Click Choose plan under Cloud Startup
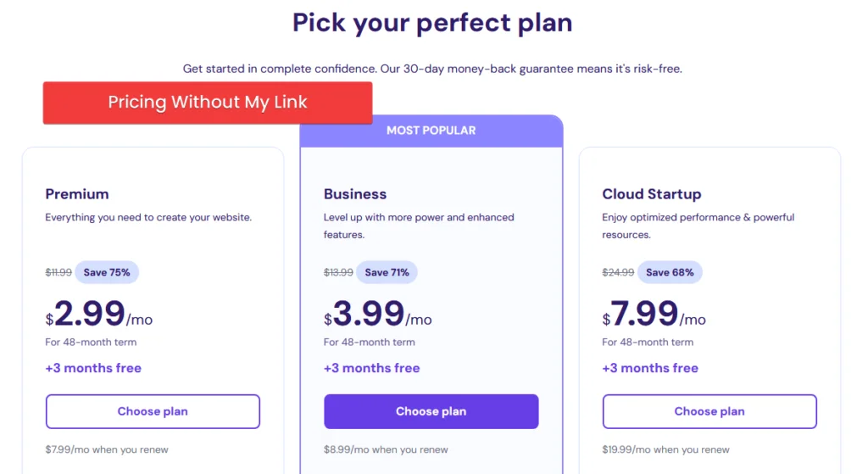 pos(709,411)
